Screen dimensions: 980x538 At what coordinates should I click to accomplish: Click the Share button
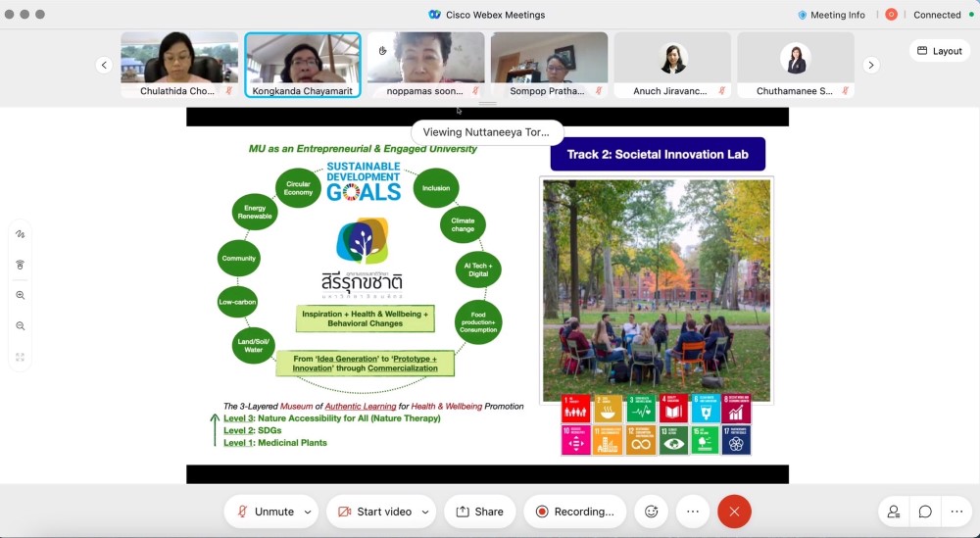pos(479,512)
